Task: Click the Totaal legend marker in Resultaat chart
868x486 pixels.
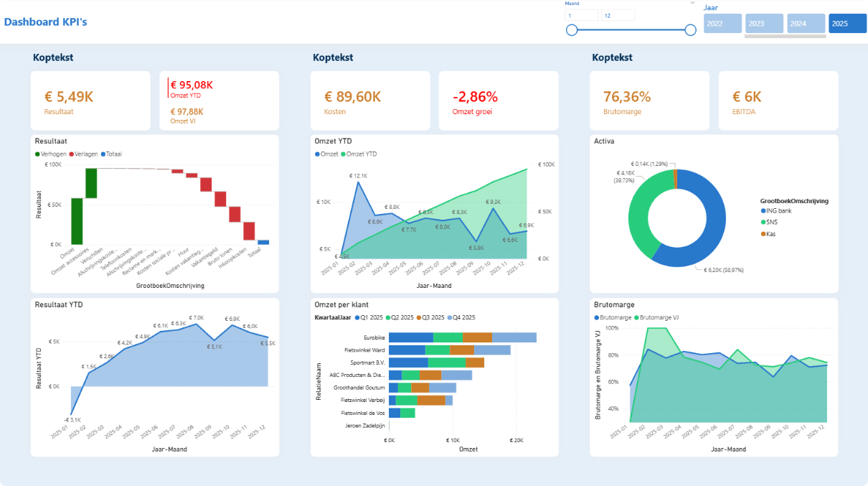Action: click(x=103, y=154)
